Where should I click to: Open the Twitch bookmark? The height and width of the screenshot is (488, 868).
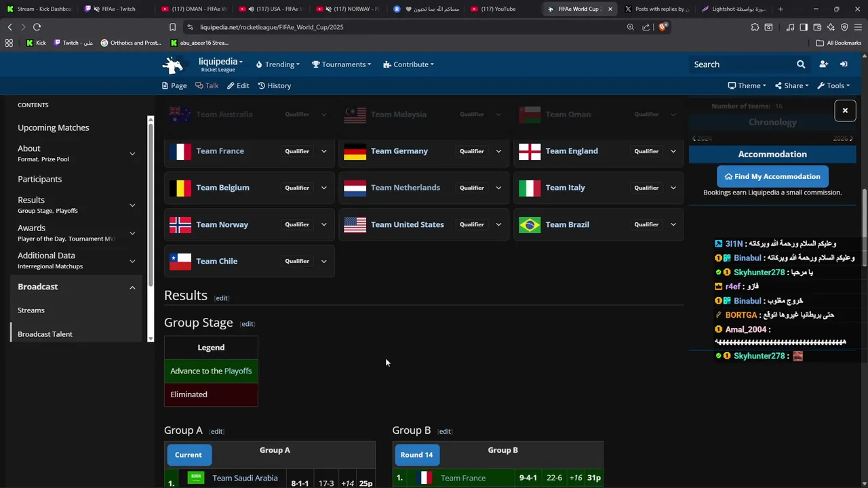click(x=73, y=43)
